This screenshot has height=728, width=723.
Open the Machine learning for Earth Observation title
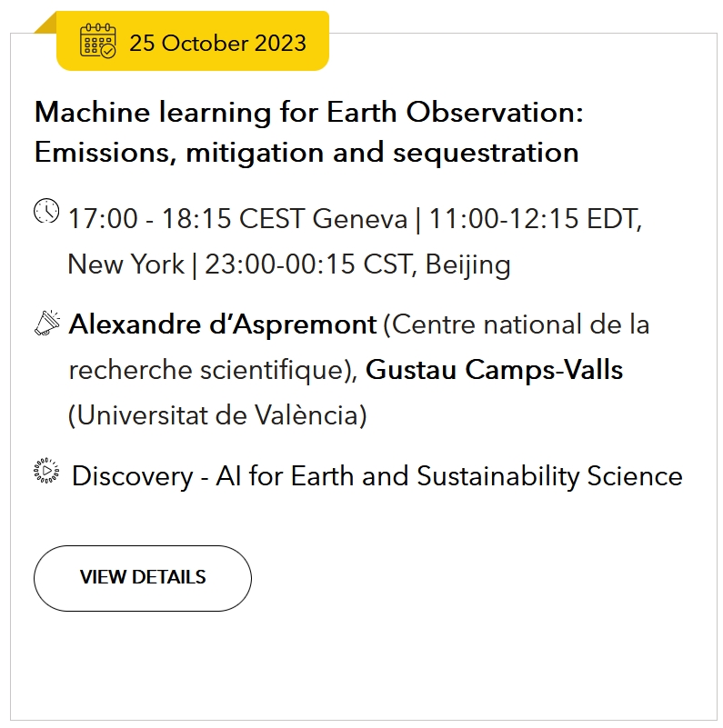point(309,133)
